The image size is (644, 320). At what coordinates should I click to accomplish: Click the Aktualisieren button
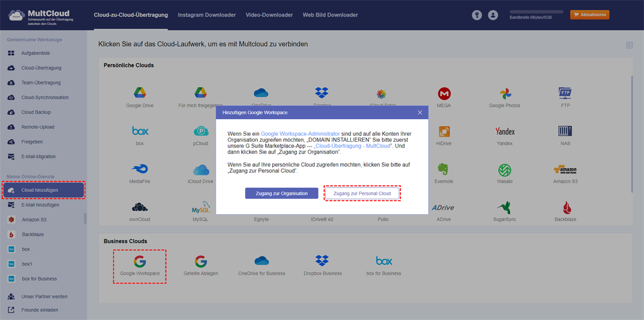click(590, 14)
